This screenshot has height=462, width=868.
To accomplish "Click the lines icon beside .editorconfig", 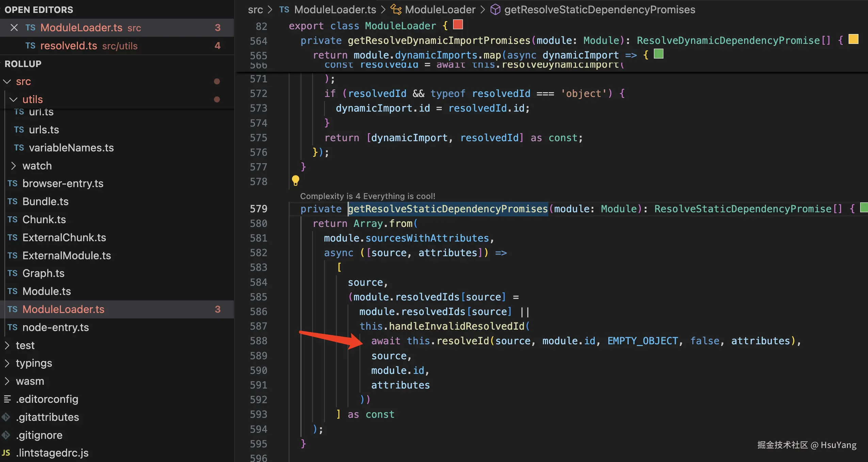I will 7,399.
